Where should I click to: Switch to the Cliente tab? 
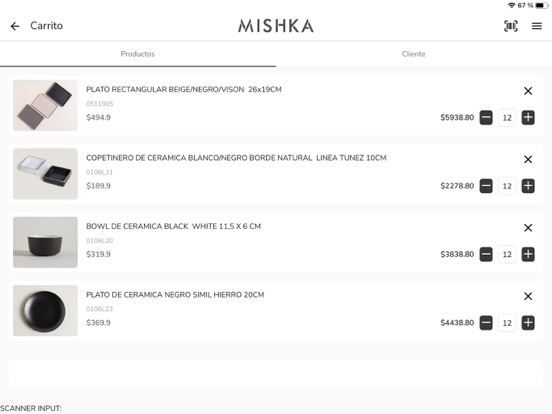[x=414, y=54]
